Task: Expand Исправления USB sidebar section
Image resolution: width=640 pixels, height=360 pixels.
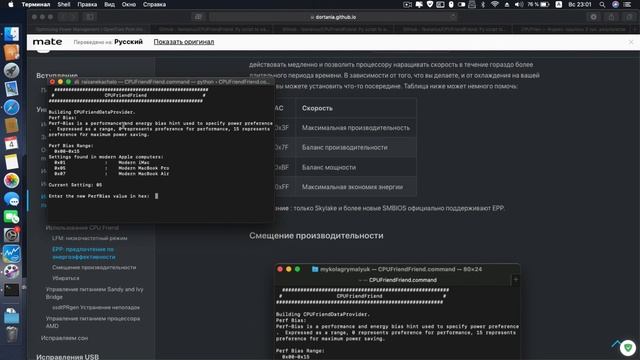Action: tap(67, 356)
